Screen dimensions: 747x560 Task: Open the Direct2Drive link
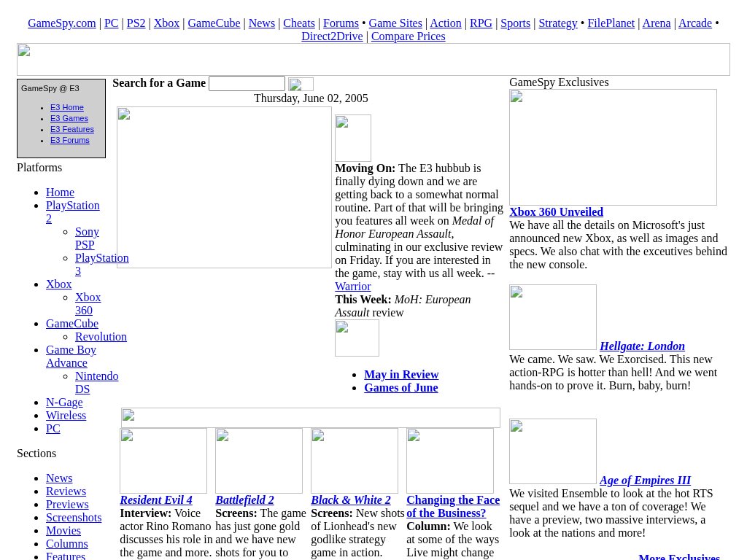(332, 36)
